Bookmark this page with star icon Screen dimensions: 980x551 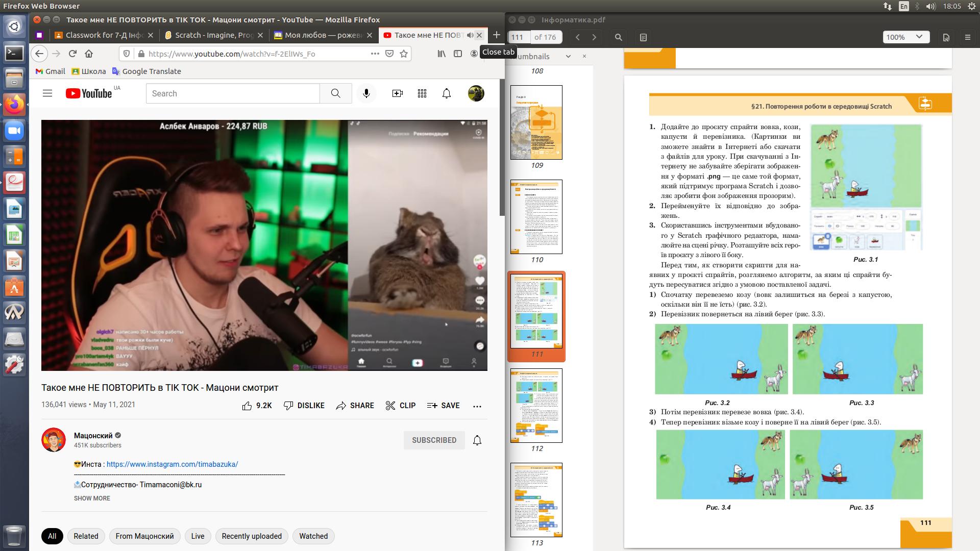(x=404, y=54)
